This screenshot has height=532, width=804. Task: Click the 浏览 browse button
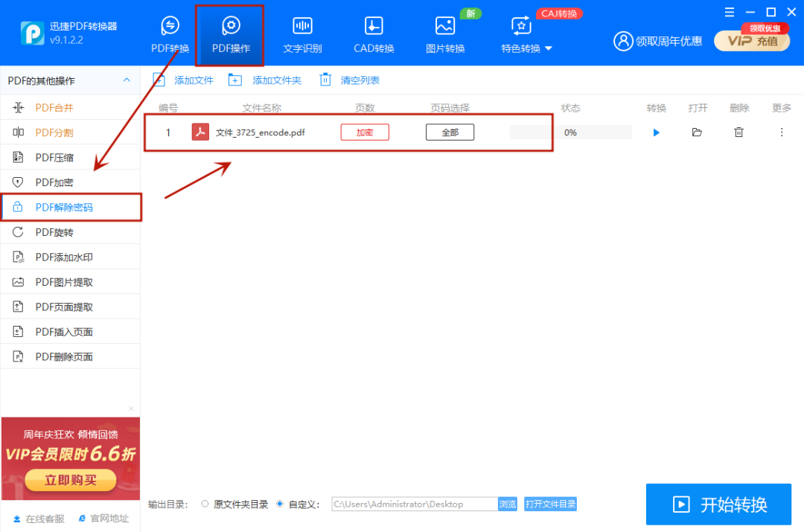pyautogui.click(x=507, y=504)
